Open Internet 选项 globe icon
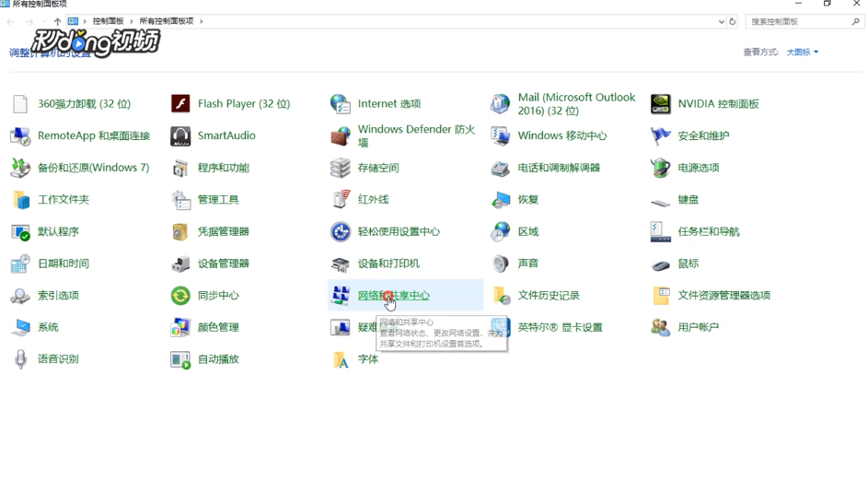 [341, 104]
